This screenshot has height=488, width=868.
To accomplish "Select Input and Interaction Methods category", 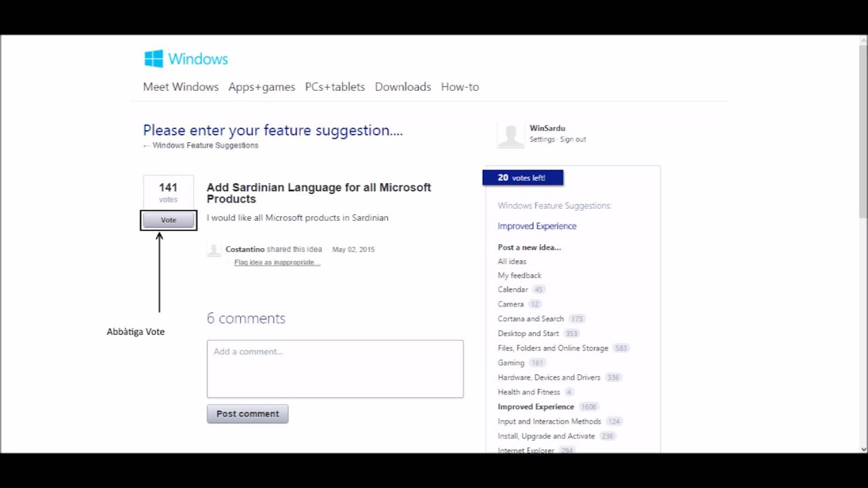I will pyautogui.click(x=549, y=422).
